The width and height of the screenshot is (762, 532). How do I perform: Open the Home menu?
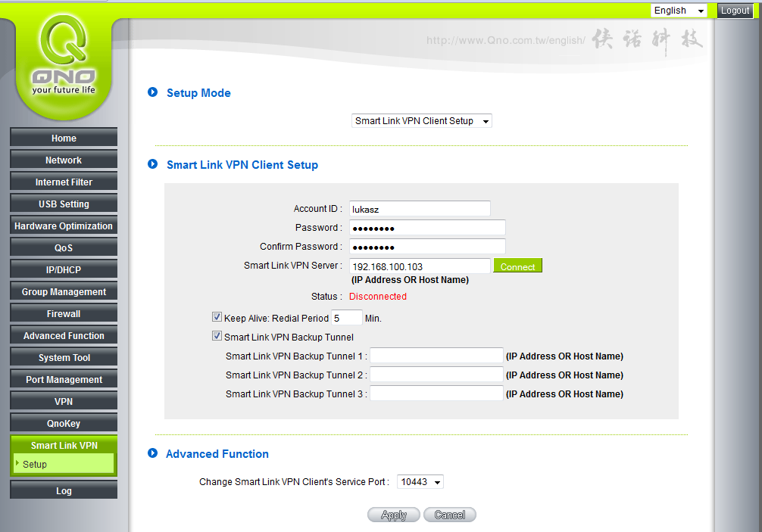[64, 138]
